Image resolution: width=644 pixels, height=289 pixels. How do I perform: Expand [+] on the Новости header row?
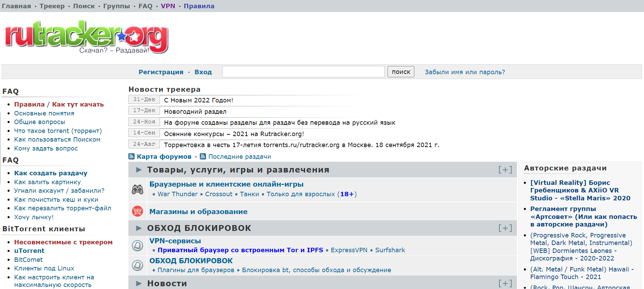tap(505, 283)
